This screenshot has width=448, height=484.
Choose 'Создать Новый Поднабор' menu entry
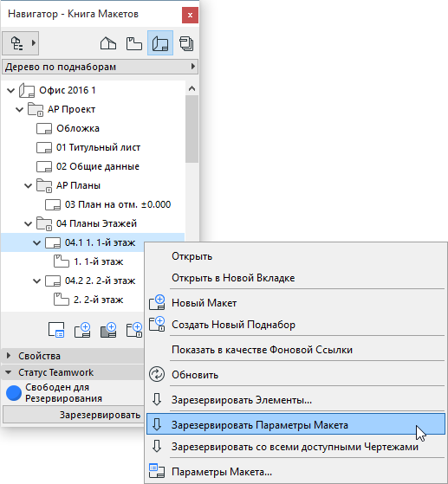tap(295, 325)
